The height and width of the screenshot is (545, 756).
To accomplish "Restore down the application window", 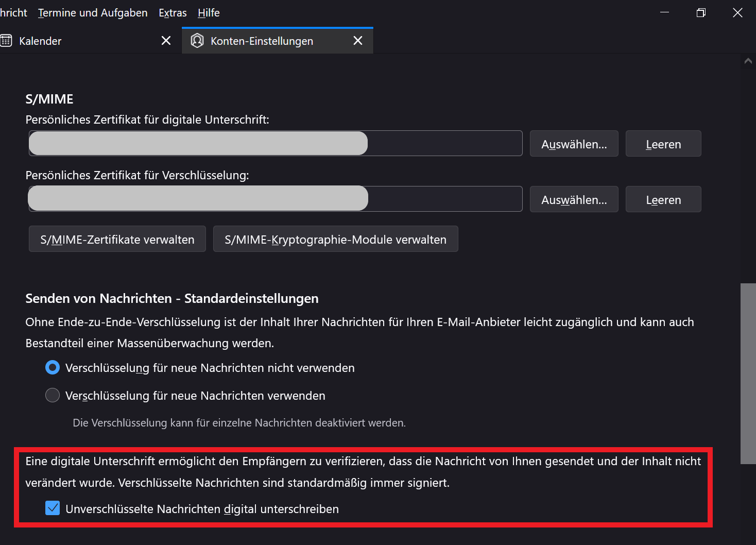I will tap(701, 13).
